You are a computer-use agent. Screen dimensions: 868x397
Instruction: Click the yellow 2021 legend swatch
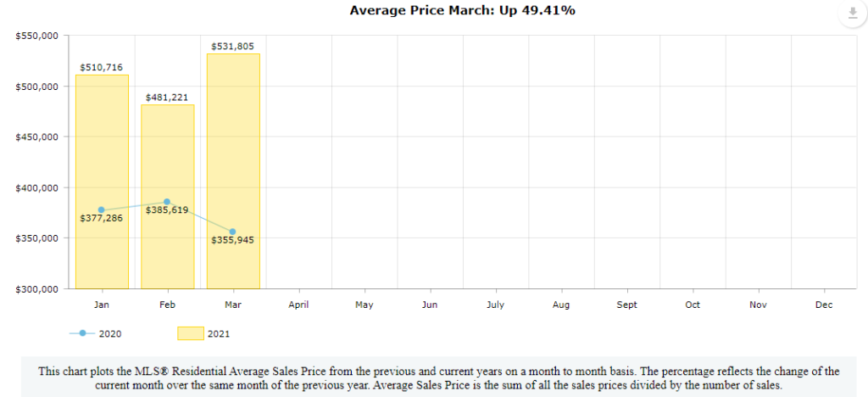tap(190, 333)
